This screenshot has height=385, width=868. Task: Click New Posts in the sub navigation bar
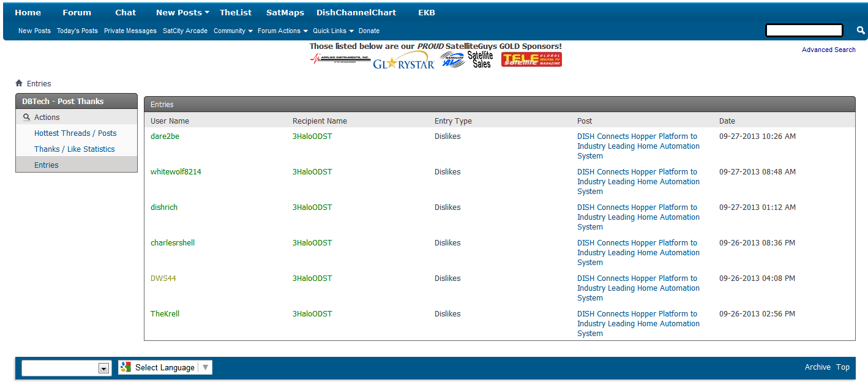tap(34, 31)
